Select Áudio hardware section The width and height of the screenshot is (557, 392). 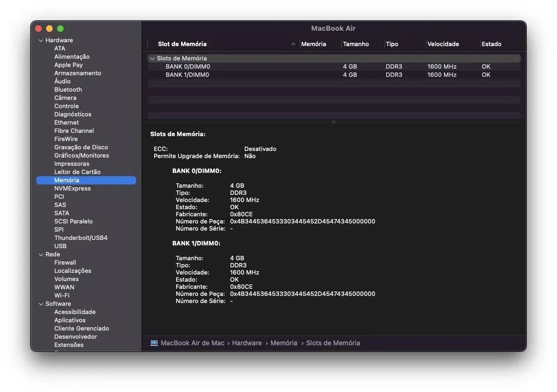click(62, 81)
